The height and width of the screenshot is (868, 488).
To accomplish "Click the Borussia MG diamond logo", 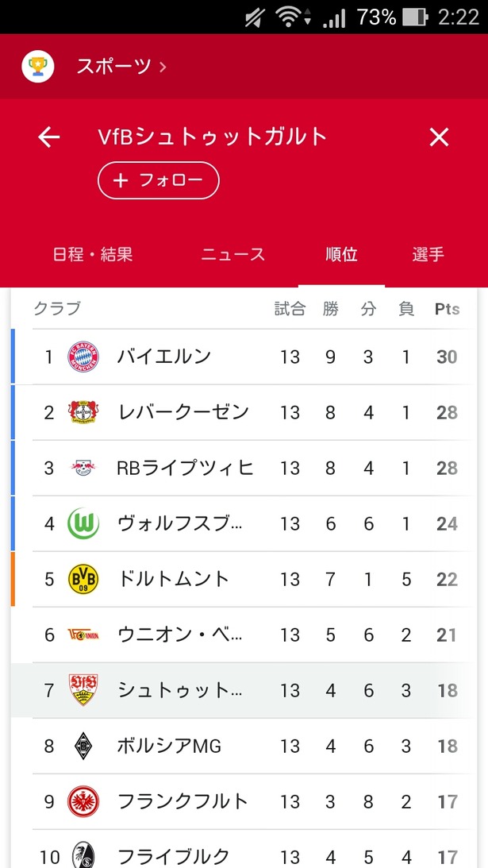I will [x=83, y=746].
